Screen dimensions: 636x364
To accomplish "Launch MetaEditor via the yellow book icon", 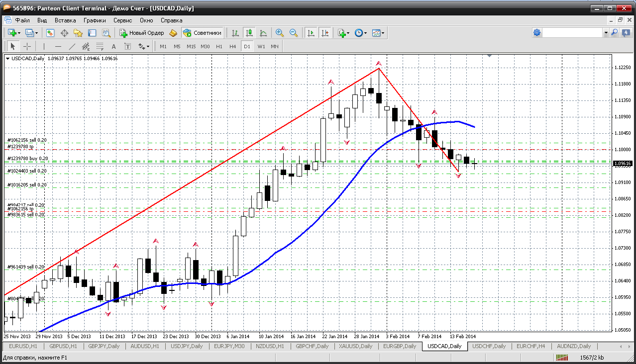I will (x=173, y=33).
